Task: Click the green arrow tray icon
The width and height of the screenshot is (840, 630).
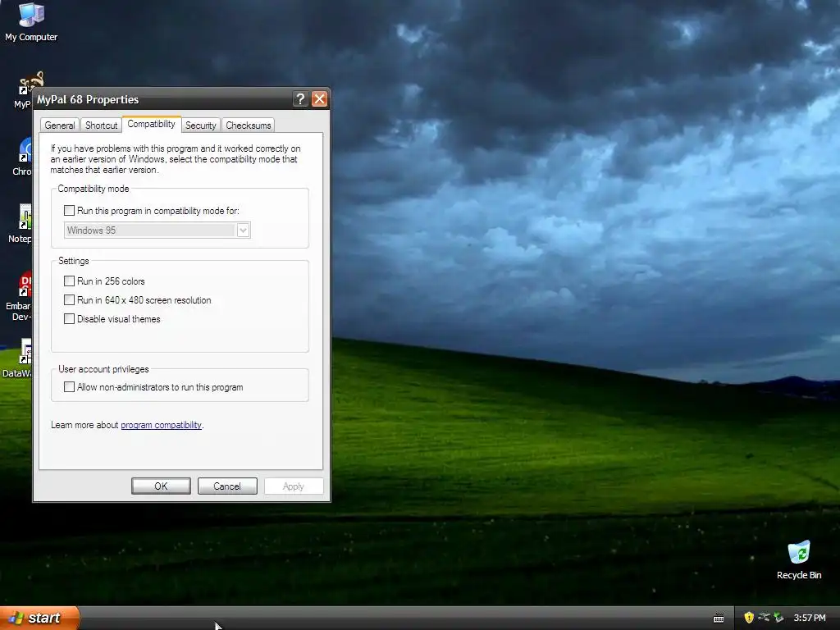Action: 778,618
